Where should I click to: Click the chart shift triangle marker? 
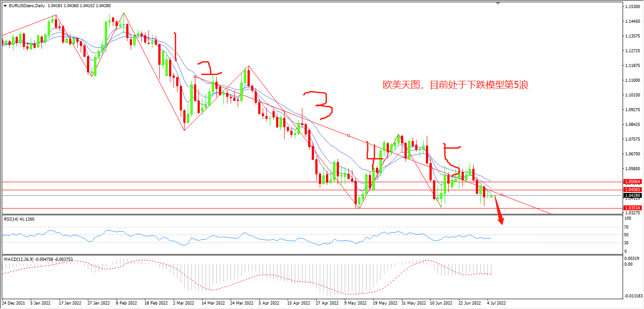(498, 3)
